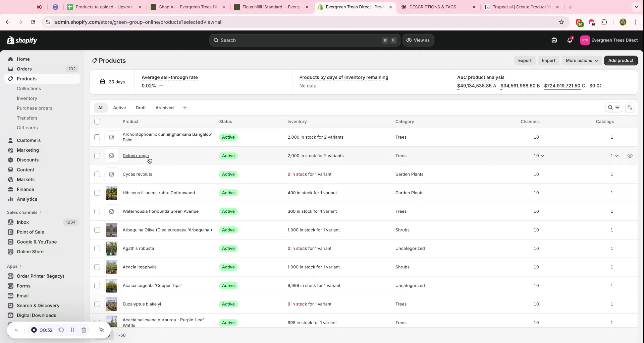Open the notification bell alerts

point(569,40)
